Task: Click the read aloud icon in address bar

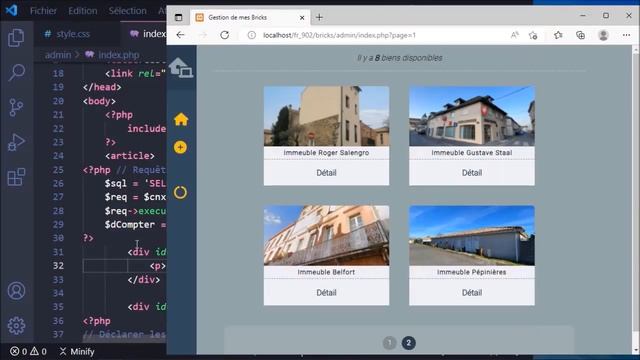Action: pyautogui.click(x=515, y=35)
